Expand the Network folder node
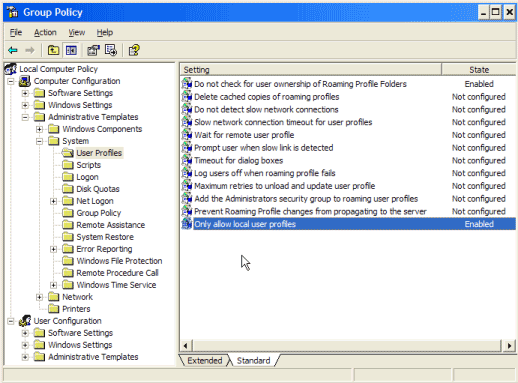The width and height of the screenshot is (518, 383). (x=39, y=297)
